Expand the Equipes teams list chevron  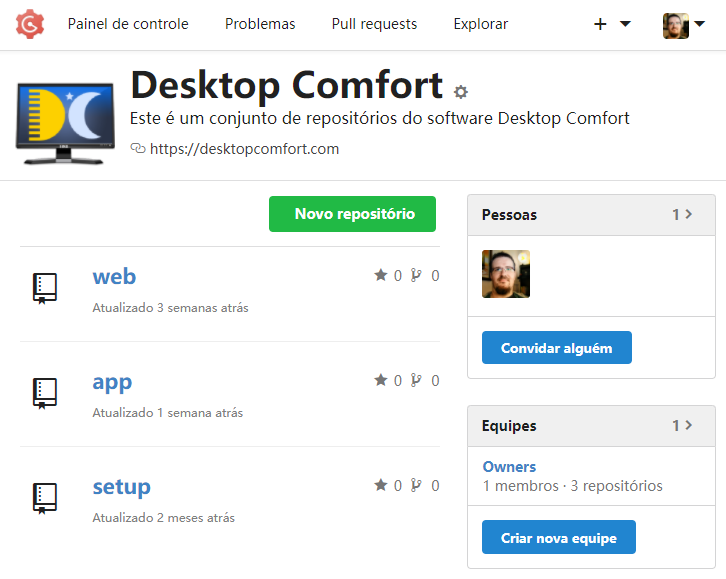pyautogui.click(x=688, y=425)
